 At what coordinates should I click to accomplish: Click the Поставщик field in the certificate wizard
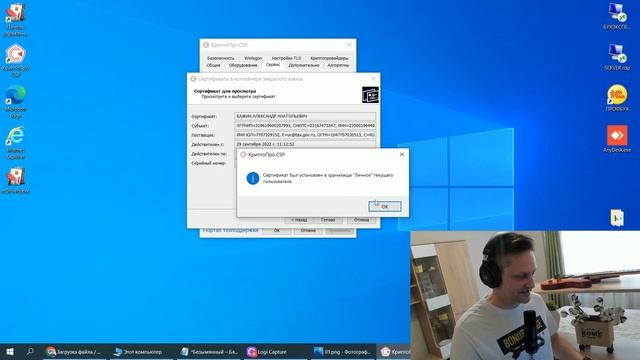click(x=305, y=135)
